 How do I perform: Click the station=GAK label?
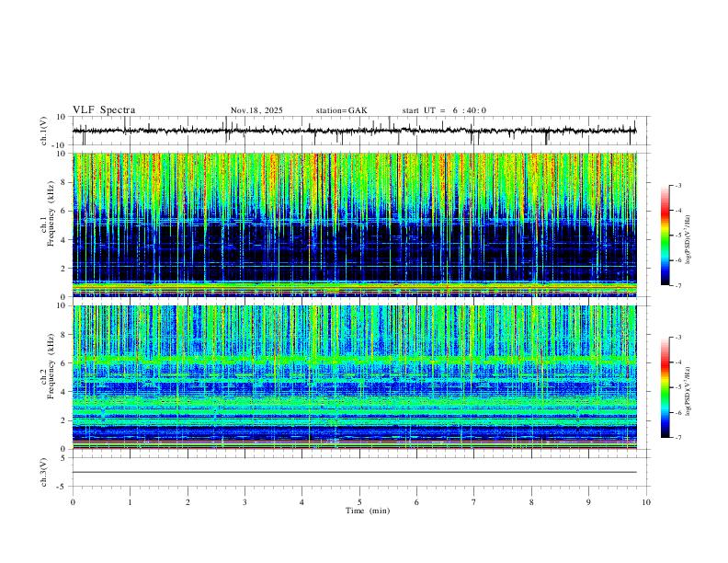(342, 110)
